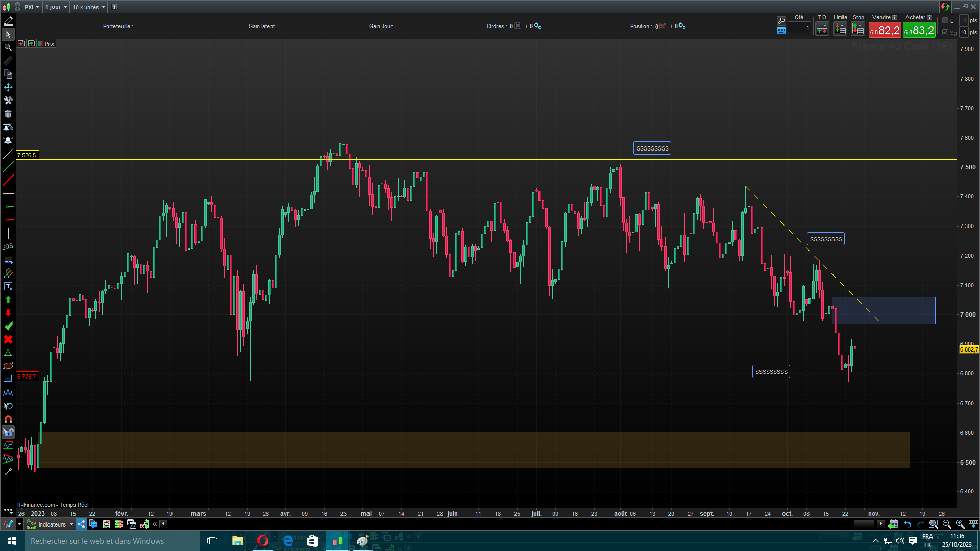Enable the L limit checkbox
Screen dimensions: 980x551
[945, 21]
